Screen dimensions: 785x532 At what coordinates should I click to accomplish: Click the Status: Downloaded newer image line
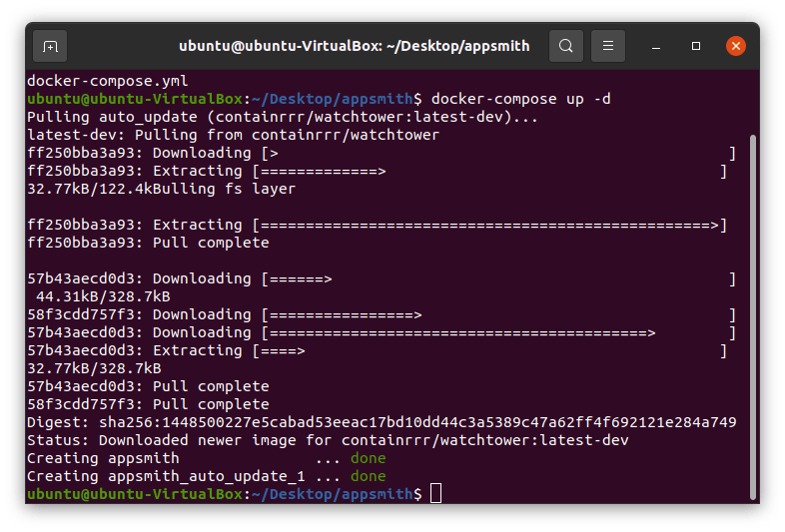coord(328,440)
